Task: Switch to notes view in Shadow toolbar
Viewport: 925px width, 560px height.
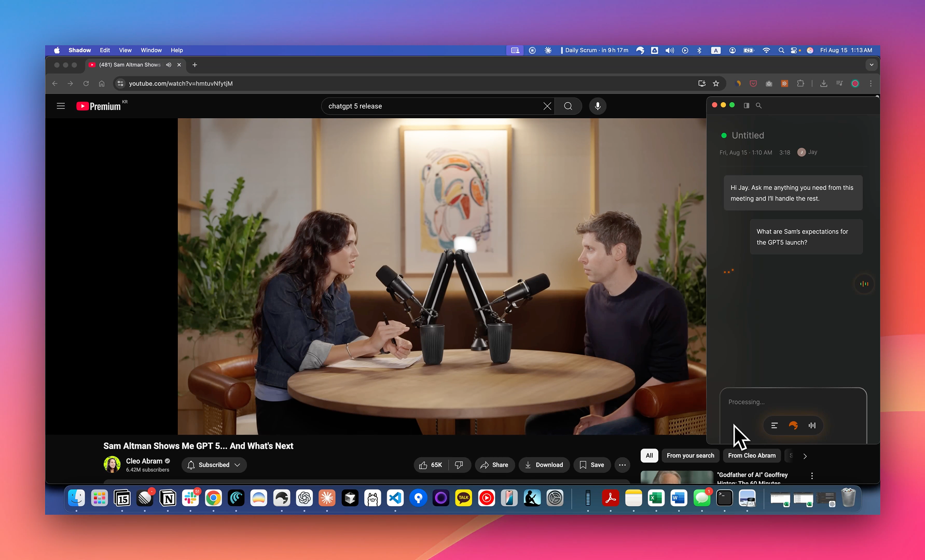Action: click(775, 425)
